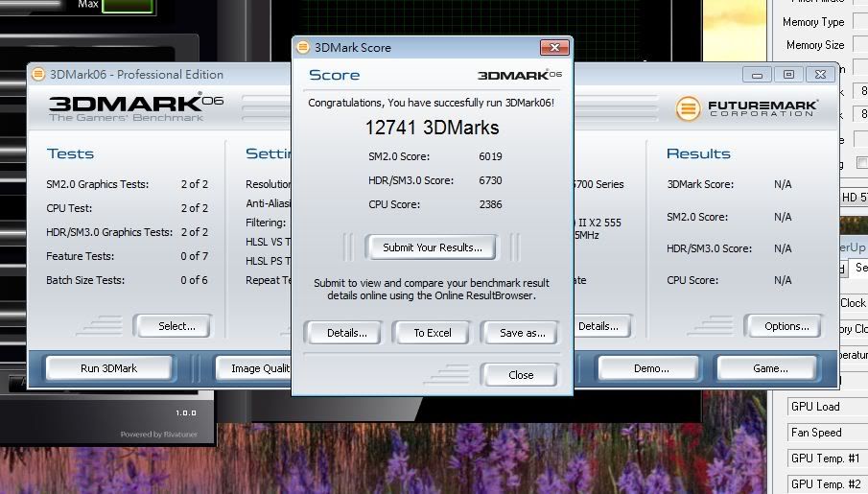Click GPU Temp. #2 field in GPU-Z
Image resolution: width=868 pixels, height=494 pixels.
[x=828, y=484]
